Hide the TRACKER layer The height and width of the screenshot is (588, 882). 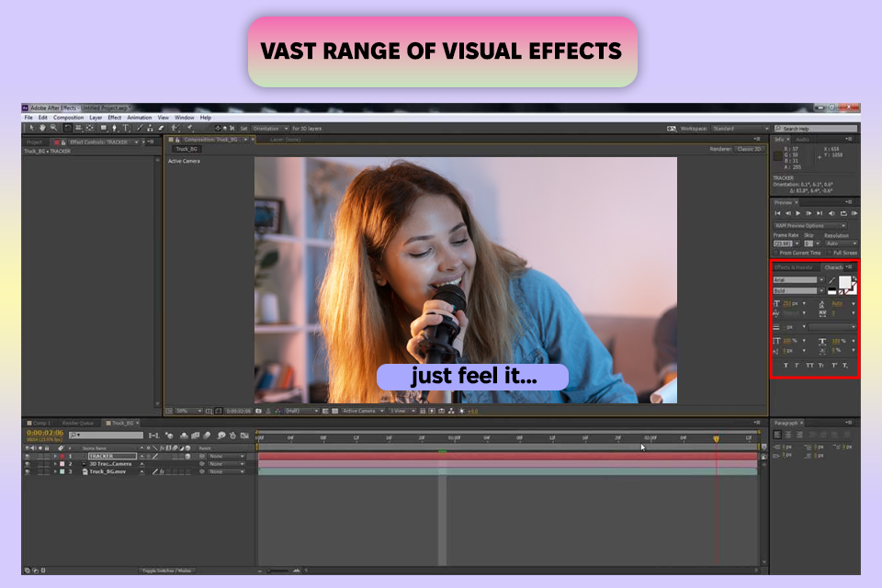pos(27,457)
